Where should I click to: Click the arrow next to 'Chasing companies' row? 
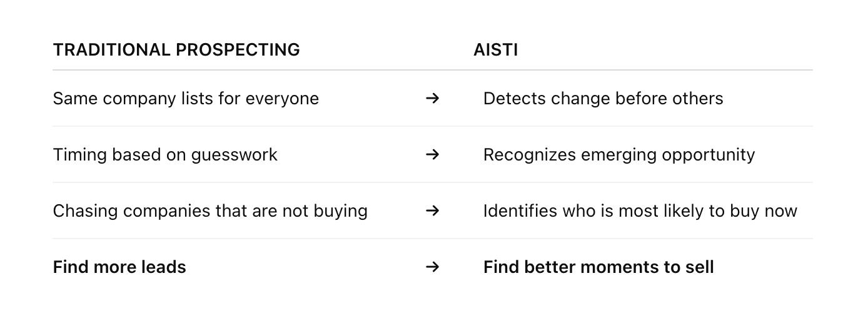coord(432,210)
